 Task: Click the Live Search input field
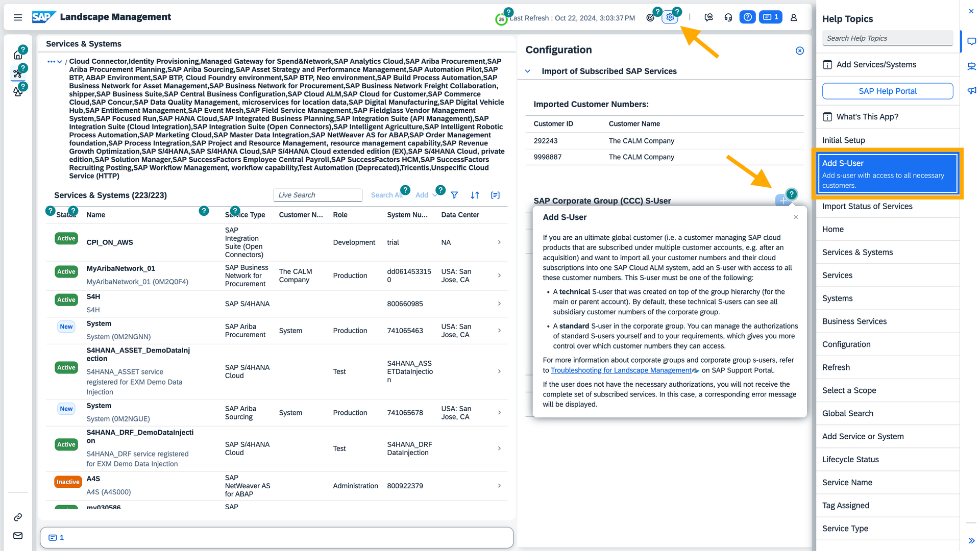coord(316,195)
